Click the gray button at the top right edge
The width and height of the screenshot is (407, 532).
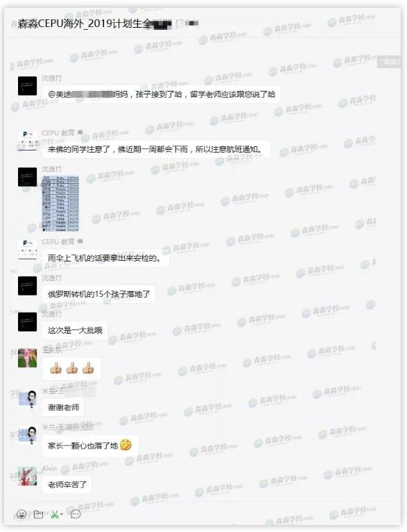pos(389,62)
